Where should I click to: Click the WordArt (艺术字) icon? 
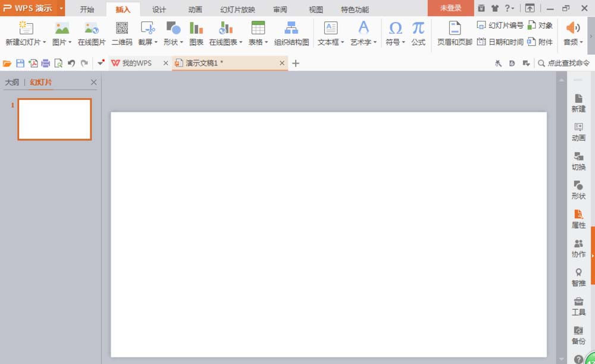[363, 28]
